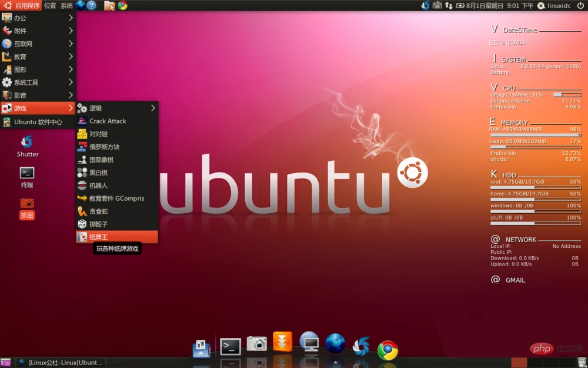Open the 应用程序 Applications menu in top panel
Image resolution: width=588 pixels, height=368 pixels.
tap(21, 5)
